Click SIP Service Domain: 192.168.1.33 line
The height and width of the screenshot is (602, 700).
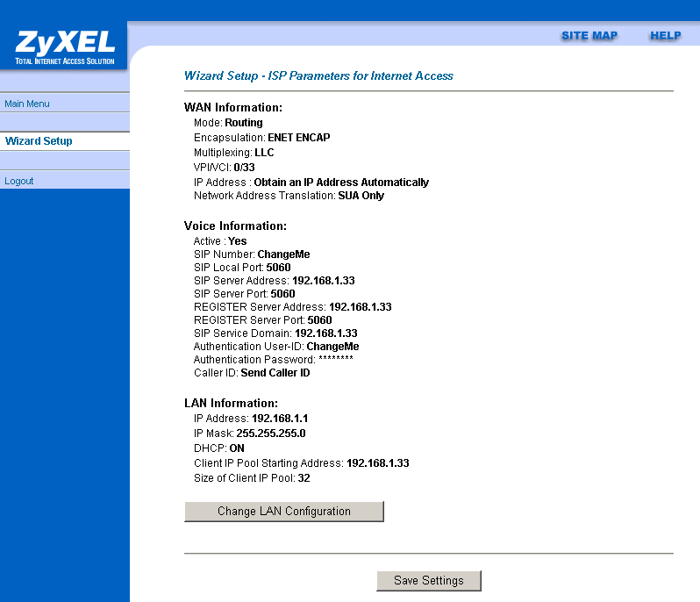(x=275, y=333)
